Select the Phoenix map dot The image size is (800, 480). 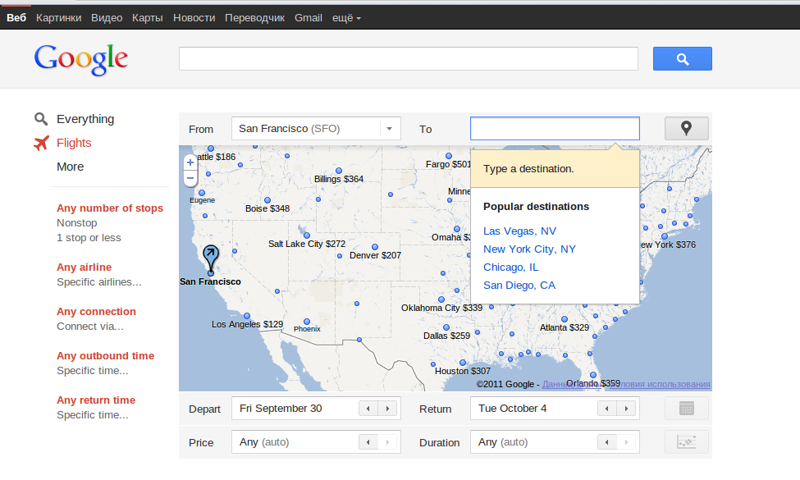point(307,321)
